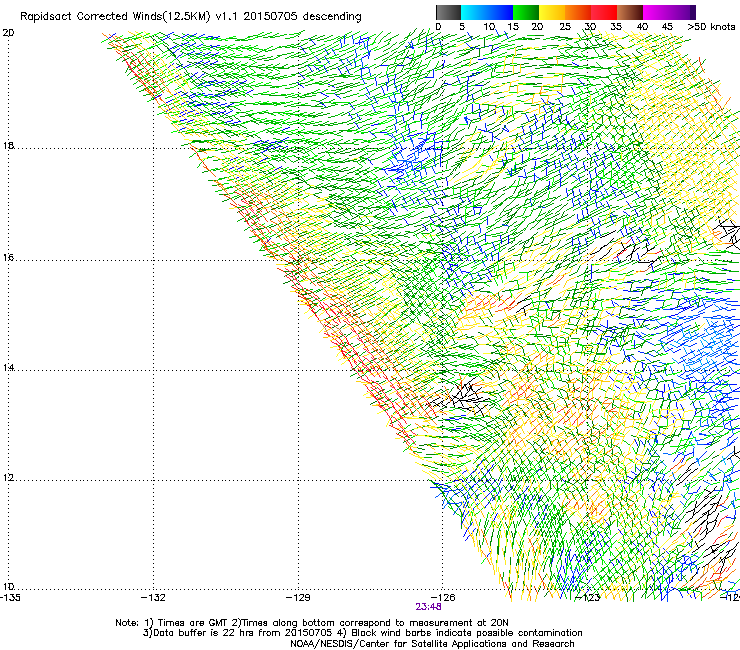Click the green 15-20 knots color band
This screenshot has width=740, height=650.
pos(526,12)
